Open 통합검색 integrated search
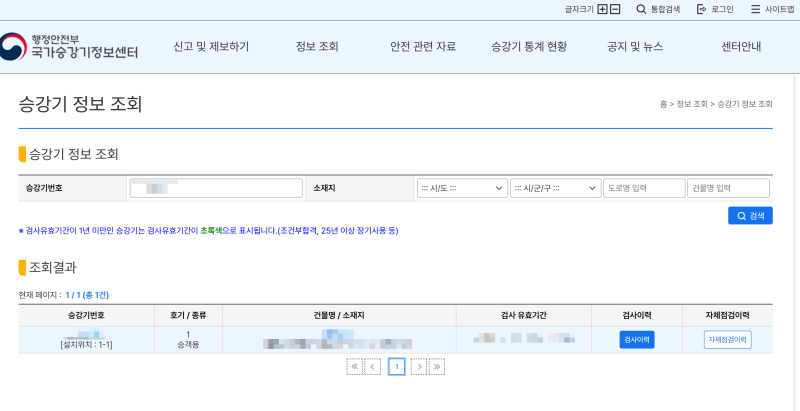 pyautogui.click(x=658, y=9)
